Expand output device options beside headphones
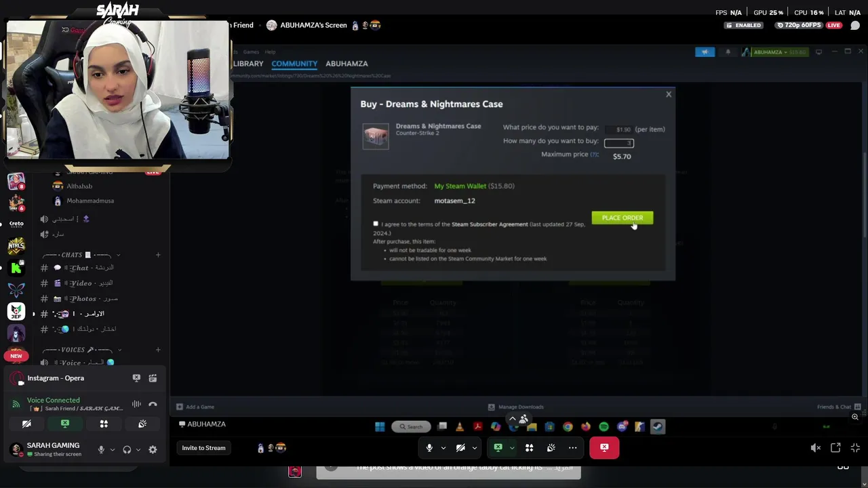The width and height of the screenshot is (868, 488). click(138, 449)
